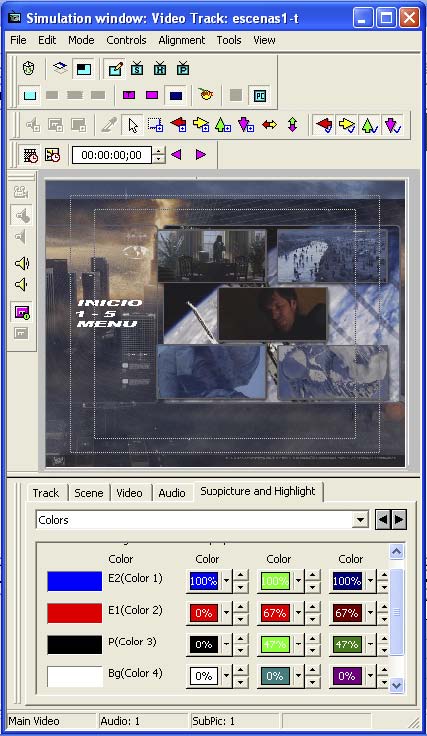Image resolution: width=427 pixels, height=736 pixels.
Task: Click the lower yellow speaker sidebar icon
Action: (21, 284)
